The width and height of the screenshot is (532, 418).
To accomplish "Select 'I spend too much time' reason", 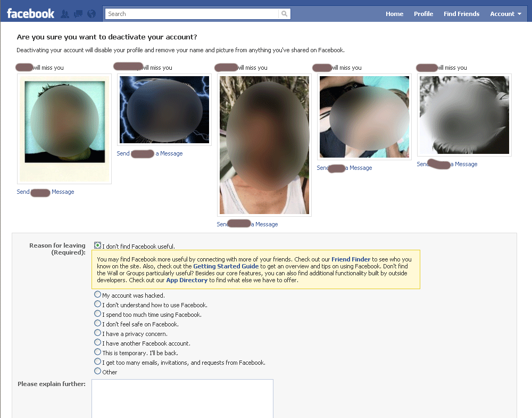I will click(x=97, y=314).
